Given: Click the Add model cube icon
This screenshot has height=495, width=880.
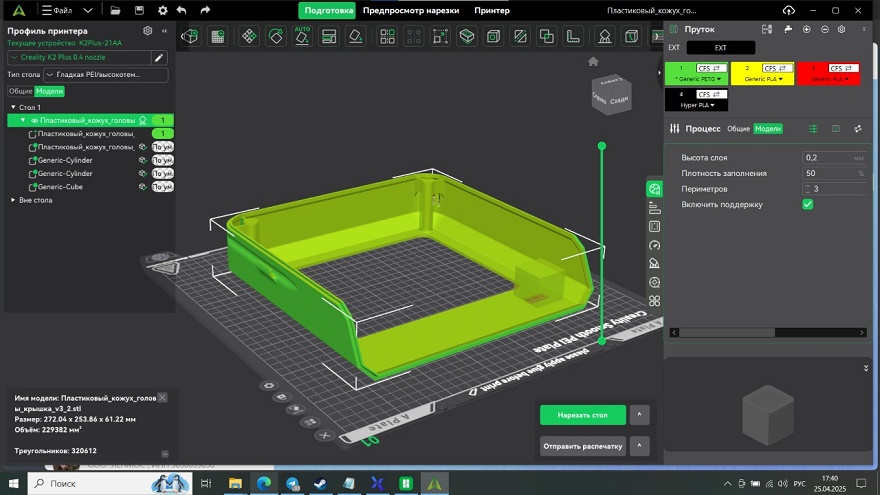Looking at the screenshot, I should 190,36.
